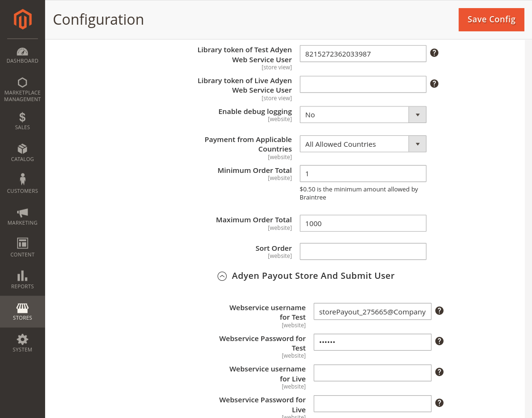
Task: Click Webservice Password for Test field
Action: (x=372, y=342)
